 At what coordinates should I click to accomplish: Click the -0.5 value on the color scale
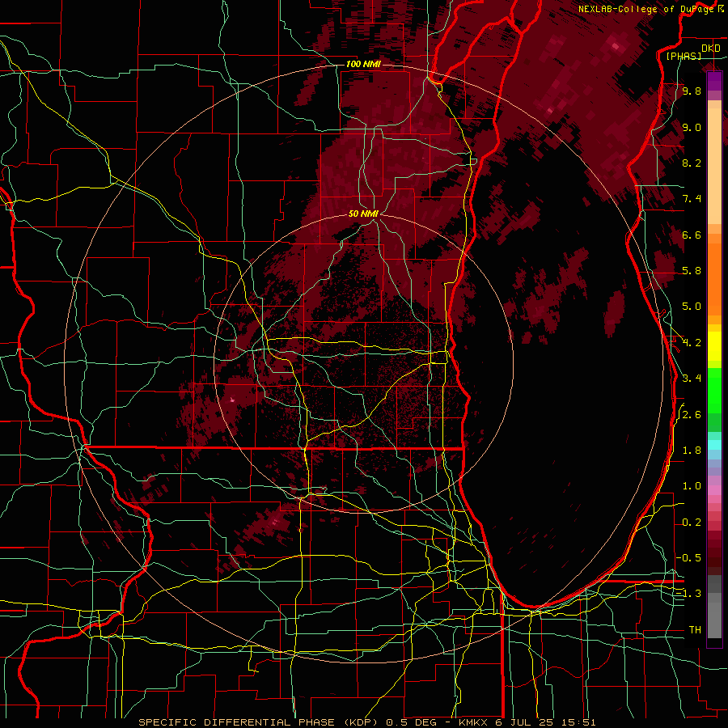coord(688,557)
